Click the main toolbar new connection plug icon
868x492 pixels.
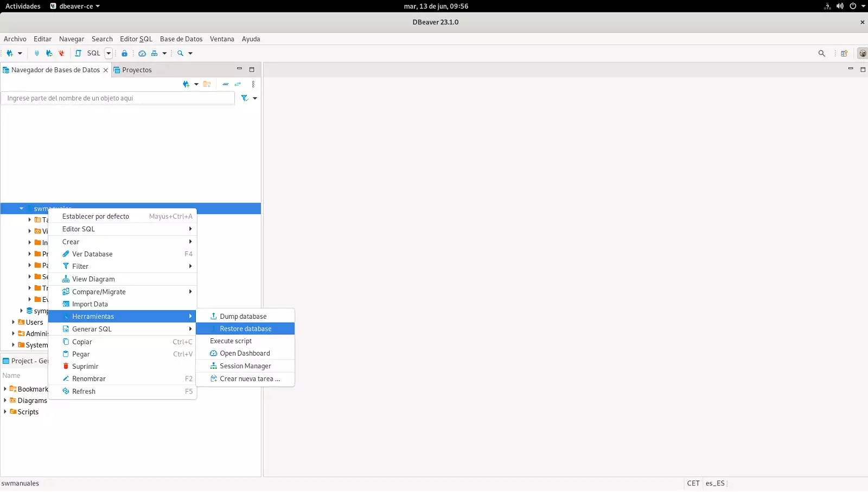click(10, 53)
